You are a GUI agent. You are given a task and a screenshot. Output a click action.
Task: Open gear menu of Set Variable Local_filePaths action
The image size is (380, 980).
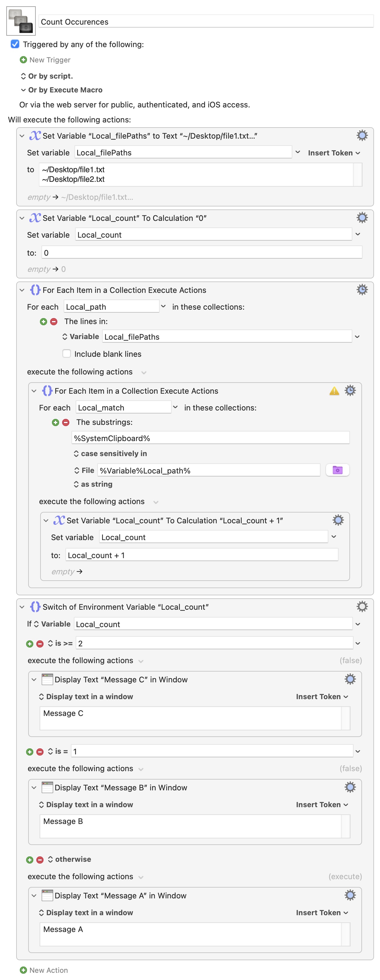(362, 135)
